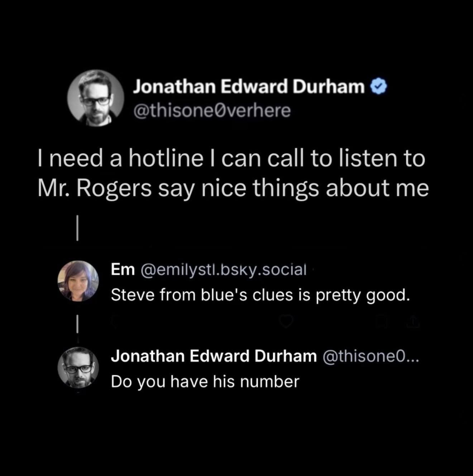The width and height of the screenshot is (473, 476).
Task: Select the reply 'Steve from blue's clues is pretty good.'
Action: click(x=260, y=295)
